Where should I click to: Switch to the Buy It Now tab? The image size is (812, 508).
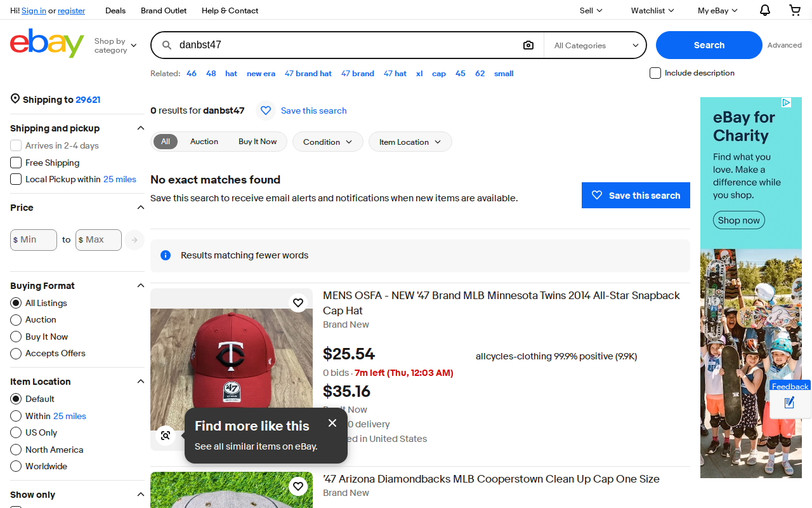pyautogui.click(x=258, y=142)
